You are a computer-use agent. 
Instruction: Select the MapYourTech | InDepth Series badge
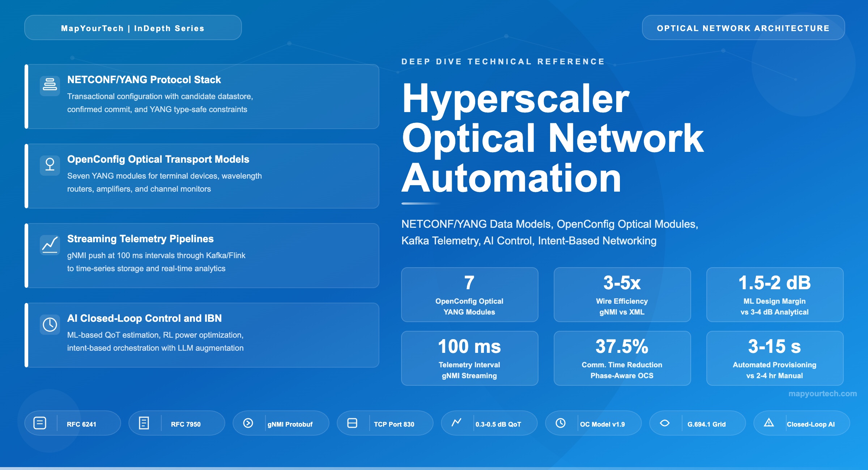point(133,28)
